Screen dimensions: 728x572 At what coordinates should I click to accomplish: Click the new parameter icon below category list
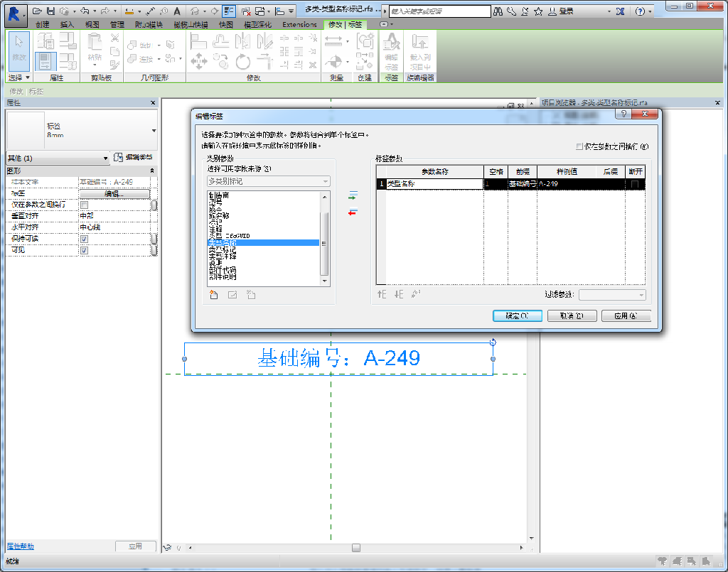coord(213,295)
